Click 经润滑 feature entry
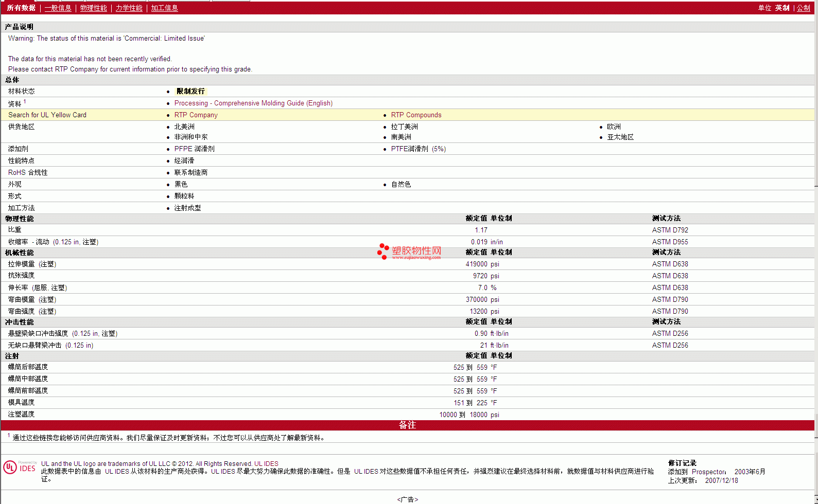The image size is (818, 504). [184, 161]
